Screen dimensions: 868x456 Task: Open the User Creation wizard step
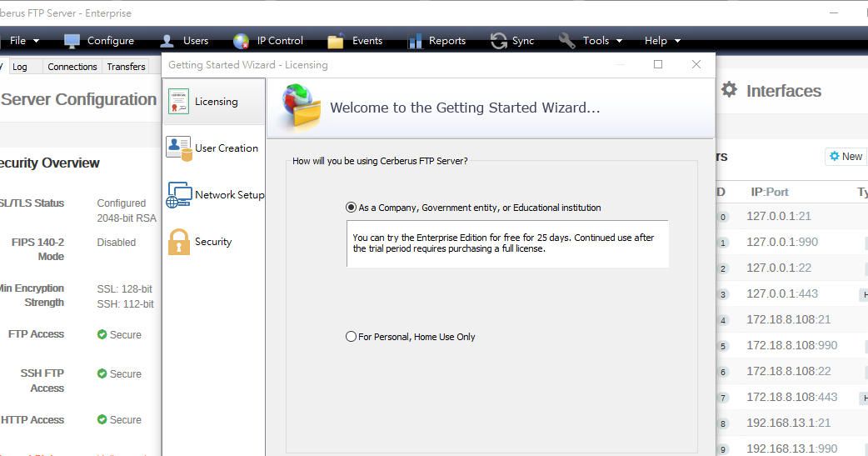[214, 148]
